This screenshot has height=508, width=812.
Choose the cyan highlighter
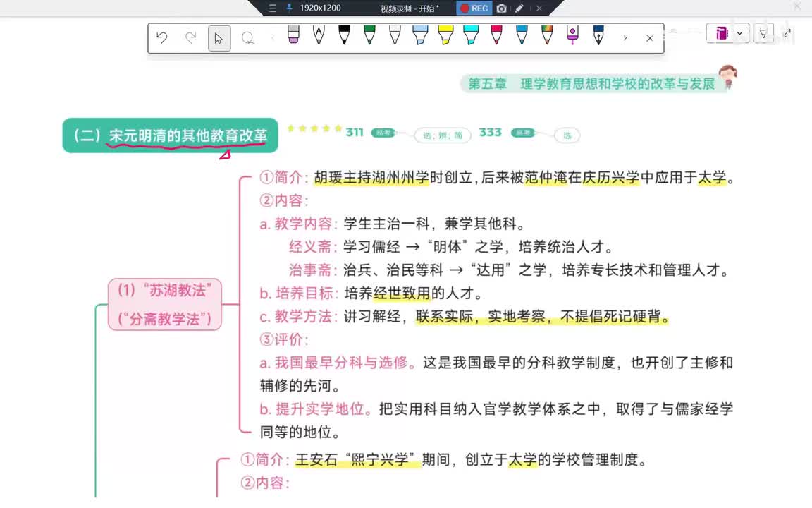(471, 35)
